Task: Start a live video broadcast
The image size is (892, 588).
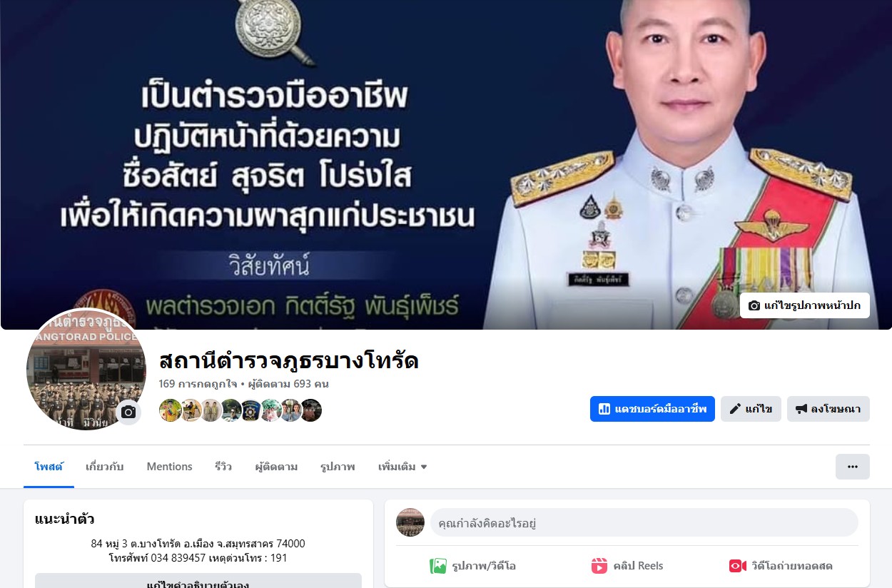Action: pyautogui.click(x=781, y=566)
